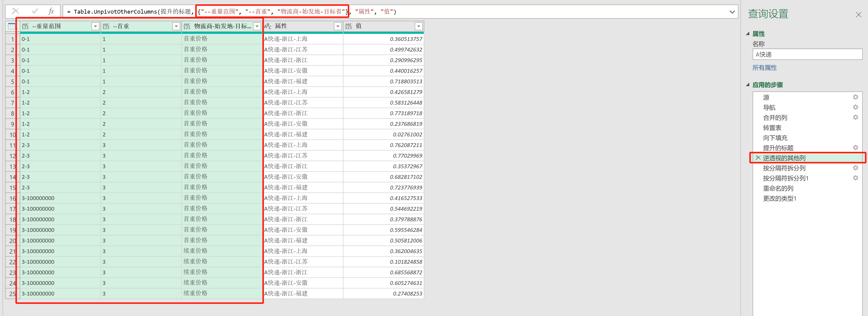The height and width of the screenshot is (316, 868).
Task: Expand the formula bar with chevron
Action: tap(732, 12)
